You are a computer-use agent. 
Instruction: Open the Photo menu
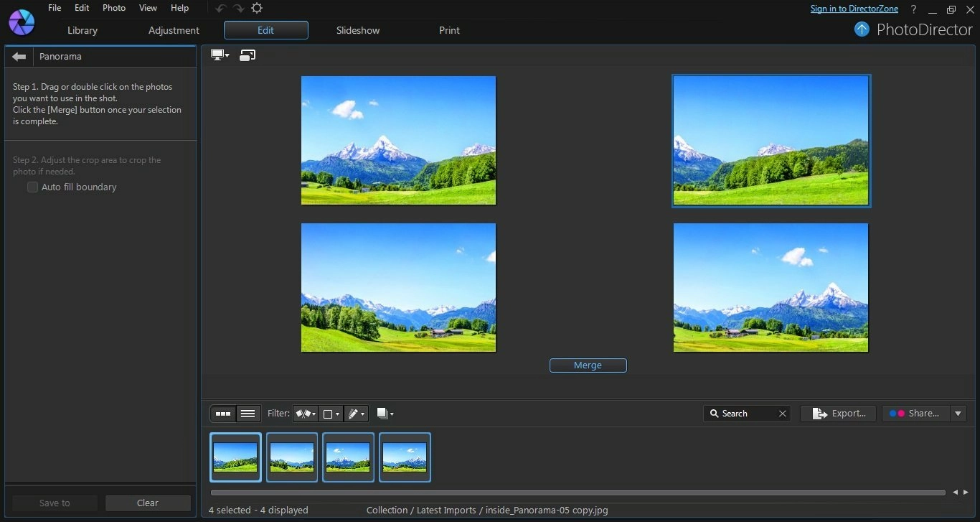113,8
